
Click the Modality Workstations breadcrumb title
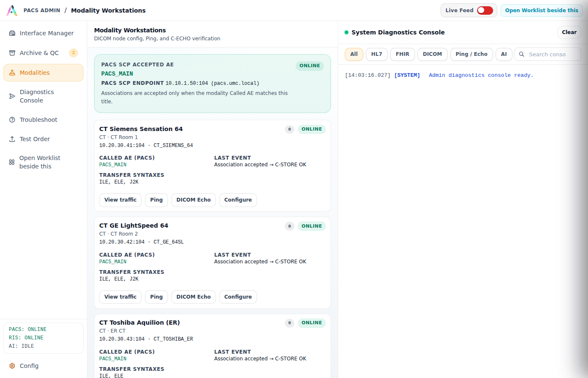click(108, 10)
